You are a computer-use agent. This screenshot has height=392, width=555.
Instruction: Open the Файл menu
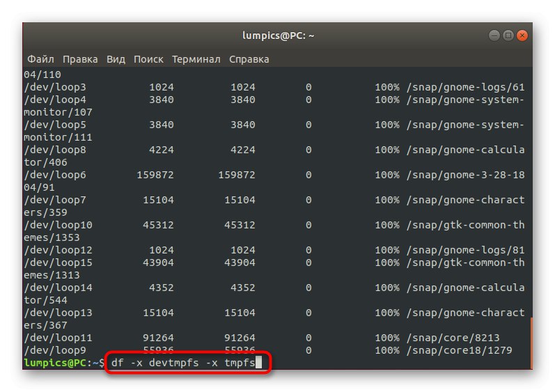(40, 59)
